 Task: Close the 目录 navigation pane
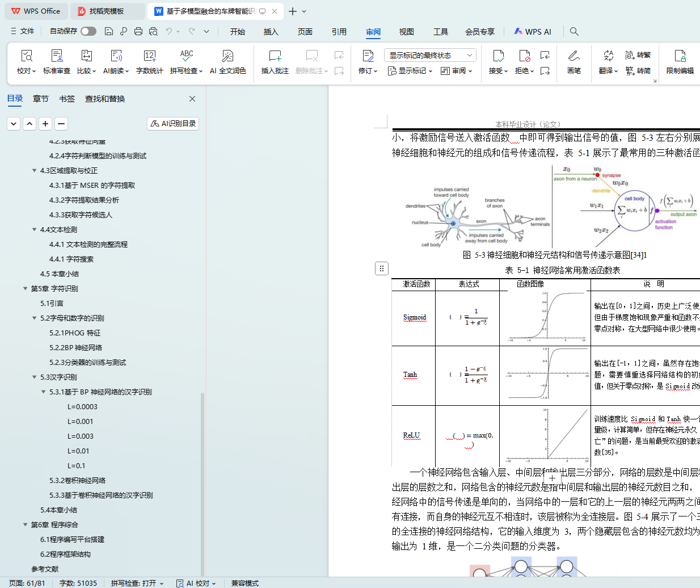(x=192, y=99)
